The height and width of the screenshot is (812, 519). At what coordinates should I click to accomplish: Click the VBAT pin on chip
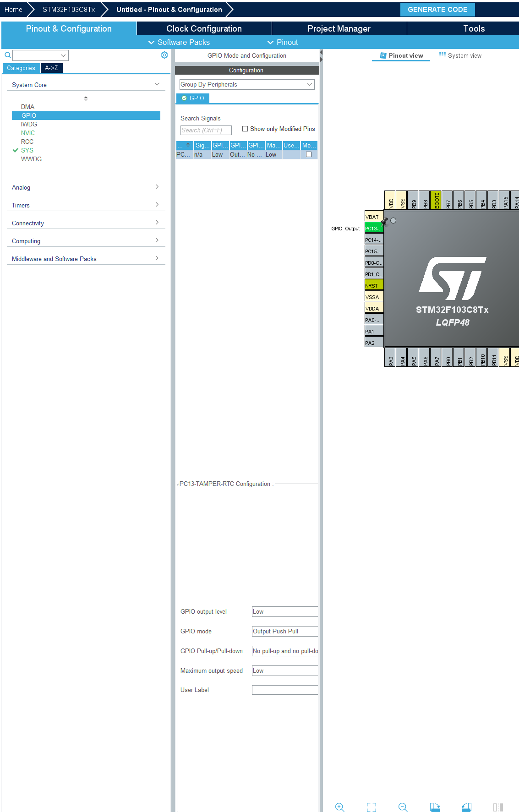[374, 217]
